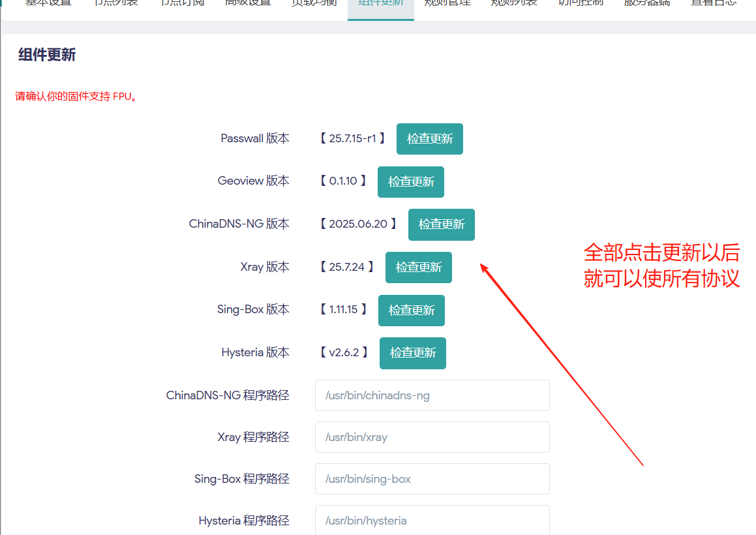Click the 组件更新 section heading
The height and width of the screenshot is (535, 756).
47,55
